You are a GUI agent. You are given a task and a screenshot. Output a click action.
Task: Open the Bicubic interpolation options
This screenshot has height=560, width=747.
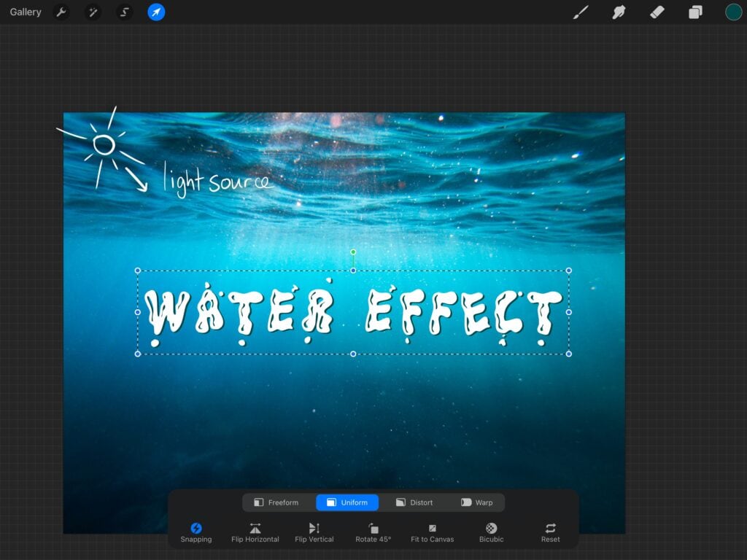pos(491,532)
